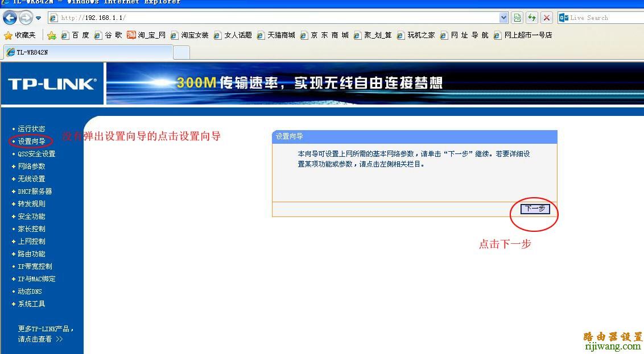Expand the 转发规则 menu

(x=31, y=204)
